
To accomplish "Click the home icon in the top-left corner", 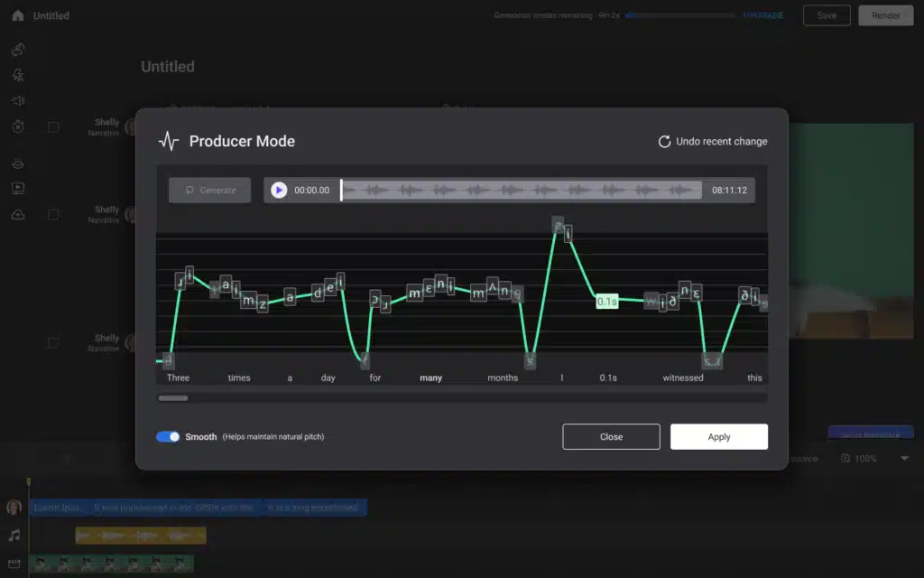I will tap(17, 14).
